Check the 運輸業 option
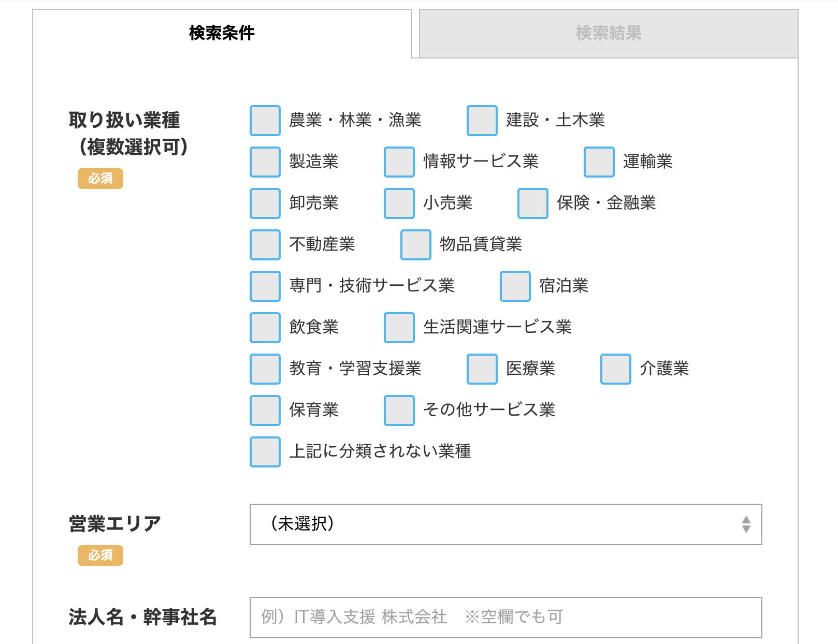838x644 pixels. pos(599,162)
